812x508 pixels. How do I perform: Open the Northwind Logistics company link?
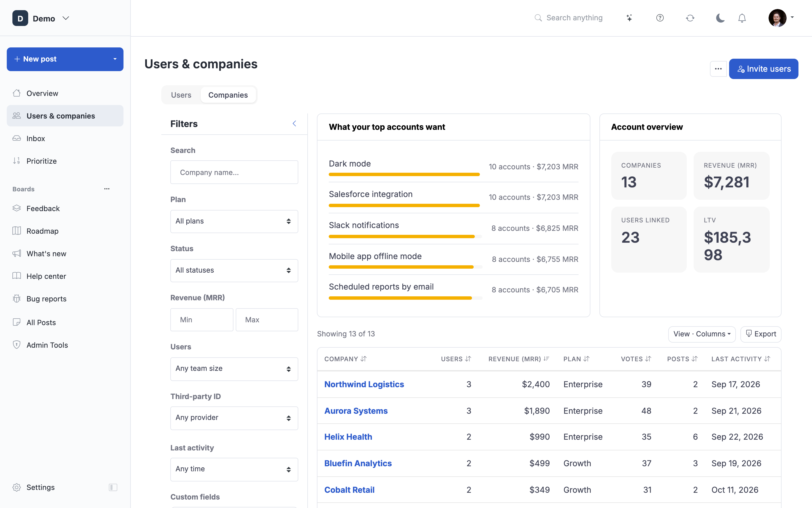tap(364, 384)
